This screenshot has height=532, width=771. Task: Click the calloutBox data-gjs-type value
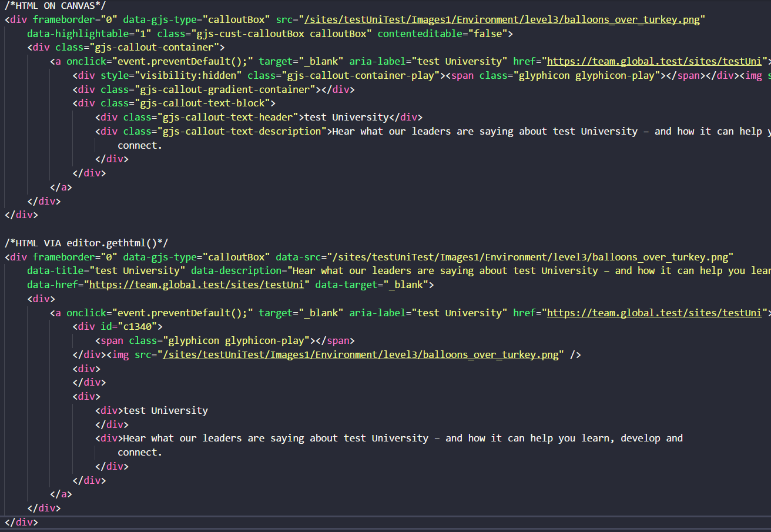[236, 19]
